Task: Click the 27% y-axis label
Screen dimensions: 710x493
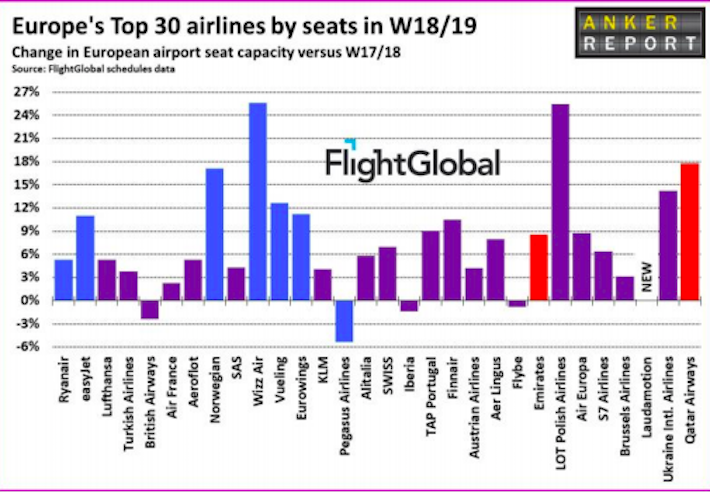Action: [26, 92]
